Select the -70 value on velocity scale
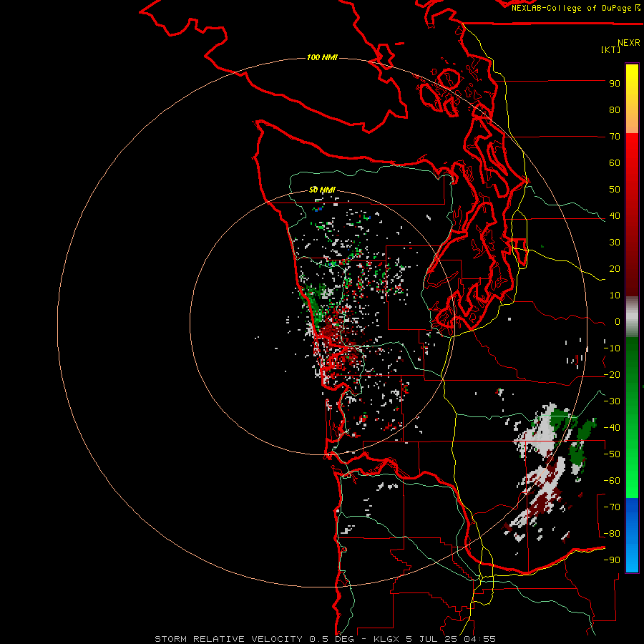 [612, 507]
